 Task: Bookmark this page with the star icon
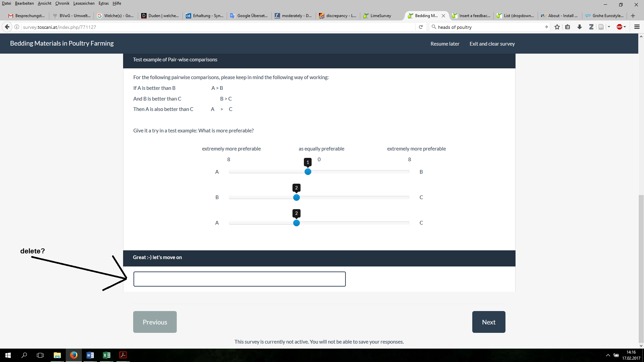tap(557, 27)
